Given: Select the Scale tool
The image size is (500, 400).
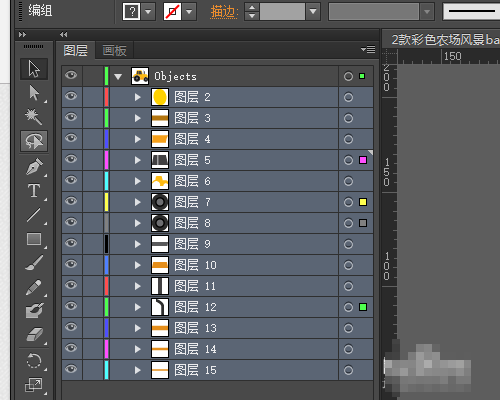Looking at the screenshot, I should pos(34,385).
